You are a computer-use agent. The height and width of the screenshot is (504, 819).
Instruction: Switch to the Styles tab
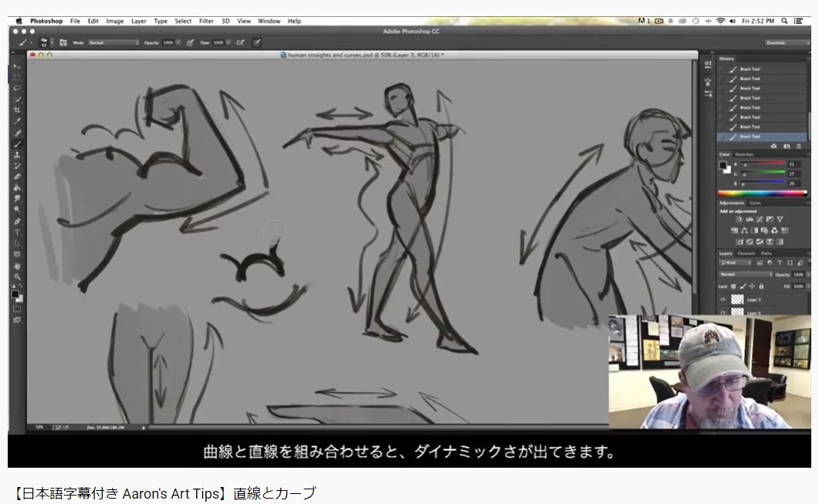[755, 203]
